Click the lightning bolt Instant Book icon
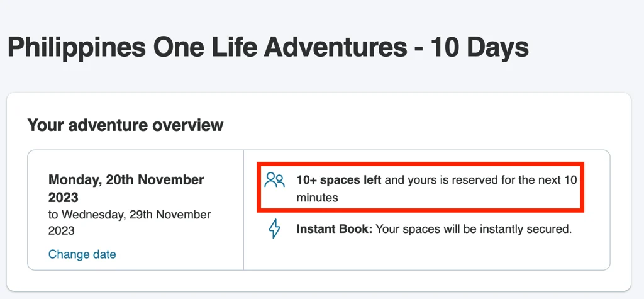The image size is (644, 299). pos(274,229)
